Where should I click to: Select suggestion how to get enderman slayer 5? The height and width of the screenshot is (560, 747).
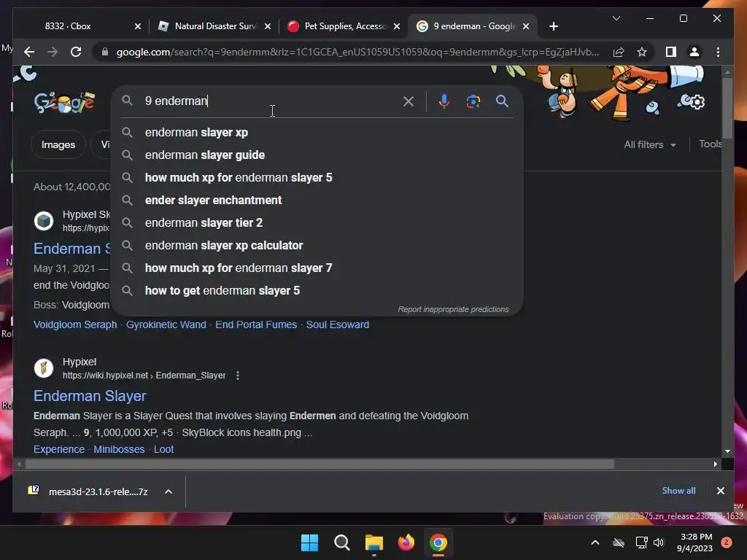(x=317, y=290)
